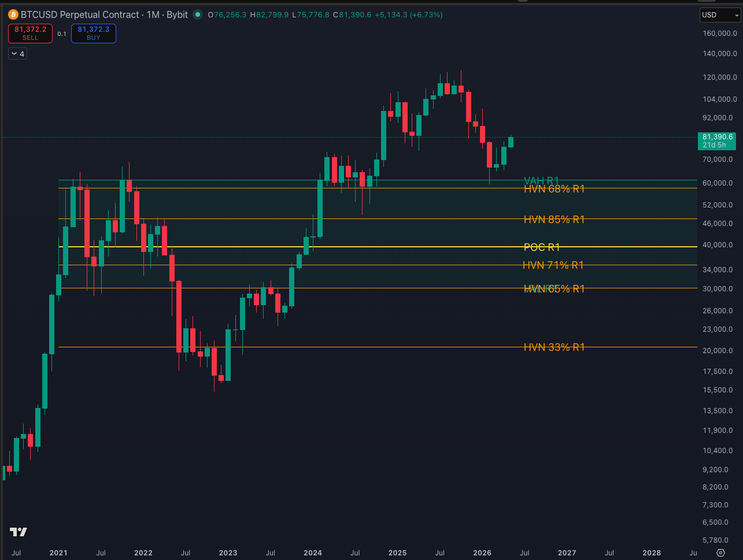This screenshot has height=560, width=743.
Task: Click the green market status dot
Action: click(x=198, y=14)
